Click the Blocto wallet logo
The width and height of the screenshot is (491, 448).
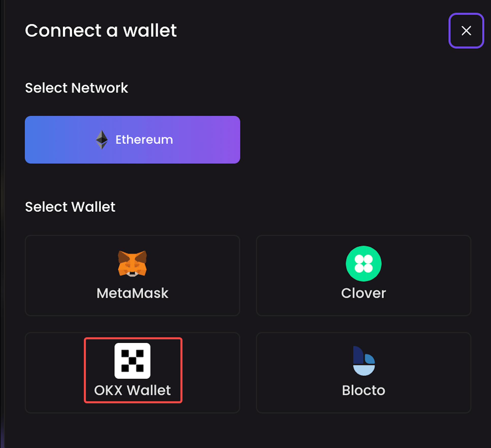pos(364,361)
